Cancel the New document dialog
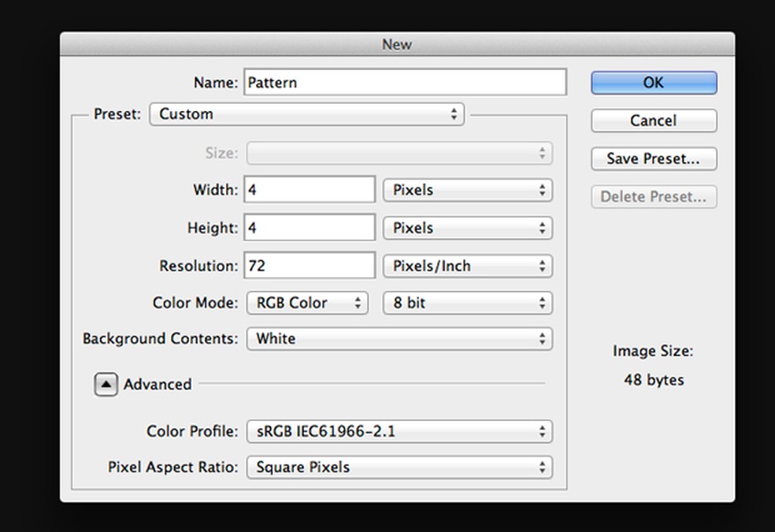775x532 pixels. tap(654, 120)
